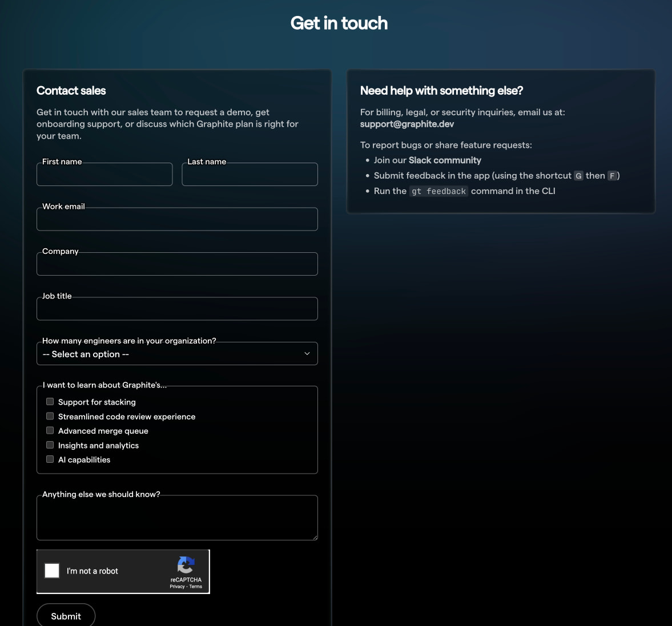Click the textarea resize handle corner
672x626 pixels.
pyautogui.click(x=315, y=538)
